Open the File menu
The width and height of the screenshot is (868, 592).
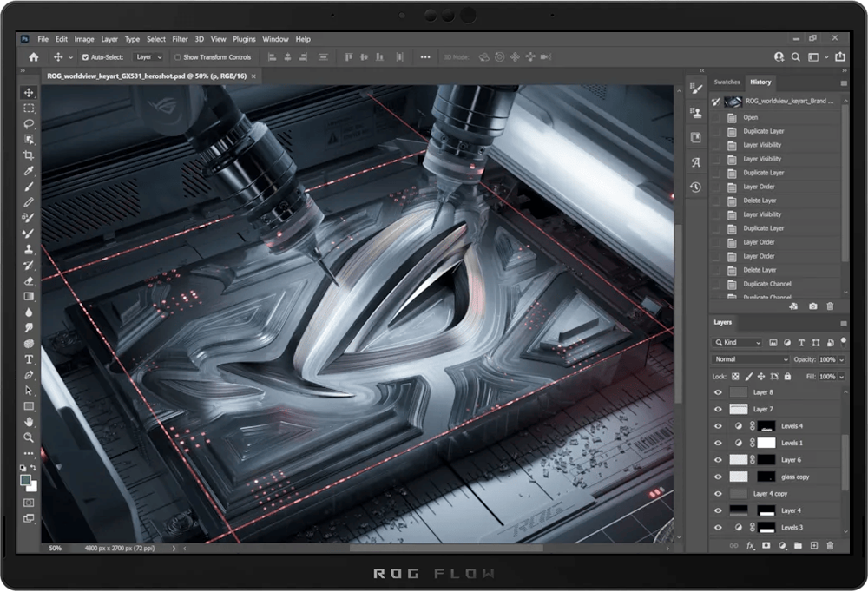[43, 39]
